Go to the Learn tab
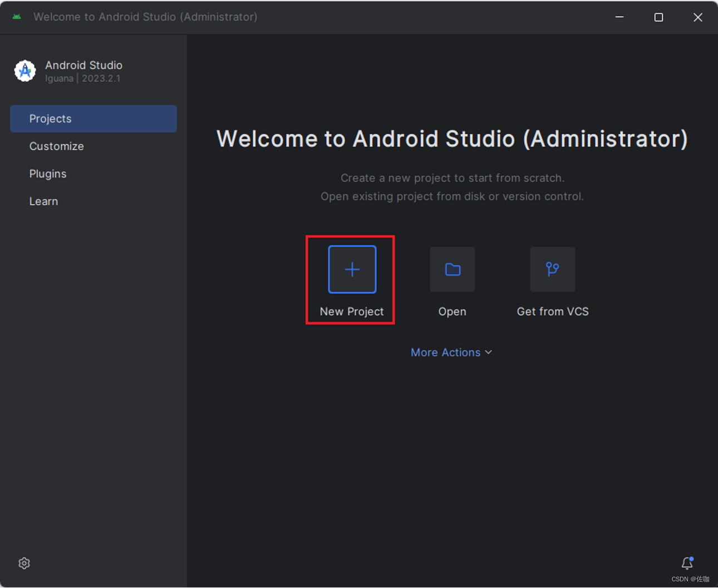718x588 pixels. point(94,201)
